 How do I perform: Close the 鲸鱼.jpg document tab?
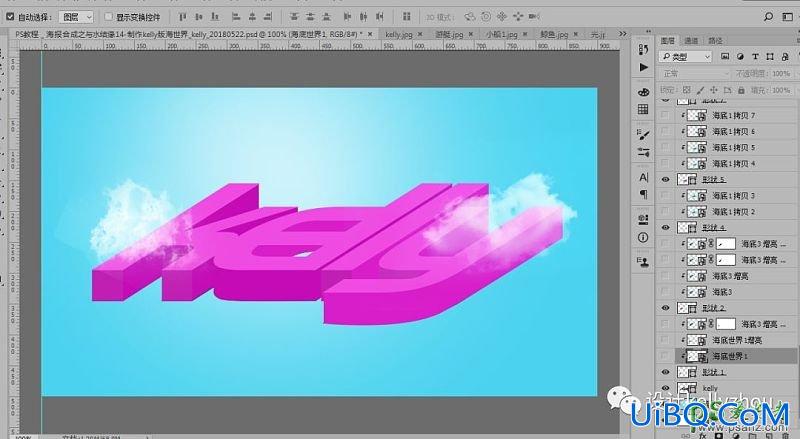click(576, 34)
